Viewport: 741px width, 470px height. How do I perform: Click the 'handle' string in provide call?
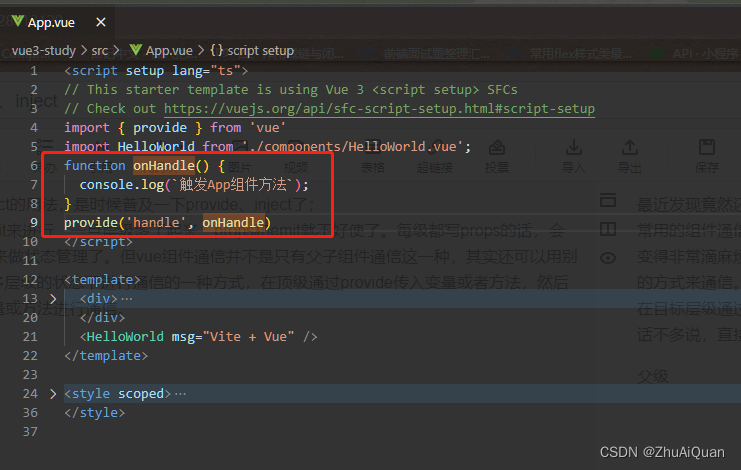156,222
